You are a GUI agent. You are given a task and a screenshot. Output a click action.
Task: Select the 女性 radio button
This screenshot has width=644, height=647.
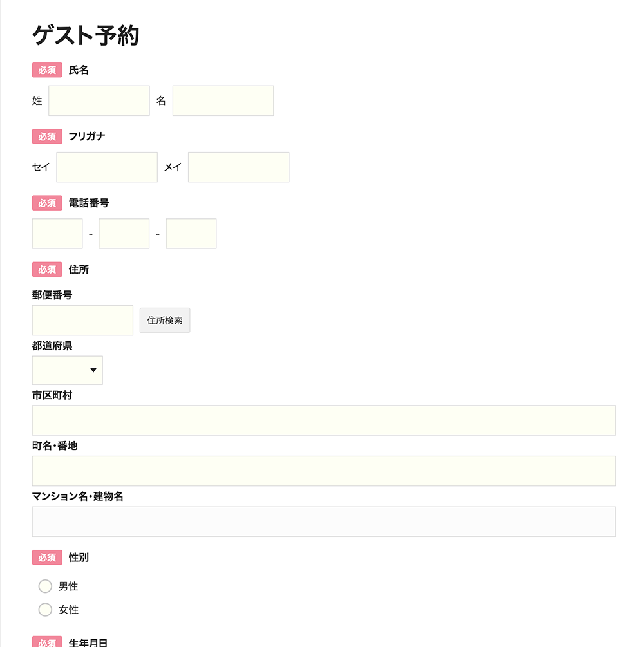(x=45, y=610)
